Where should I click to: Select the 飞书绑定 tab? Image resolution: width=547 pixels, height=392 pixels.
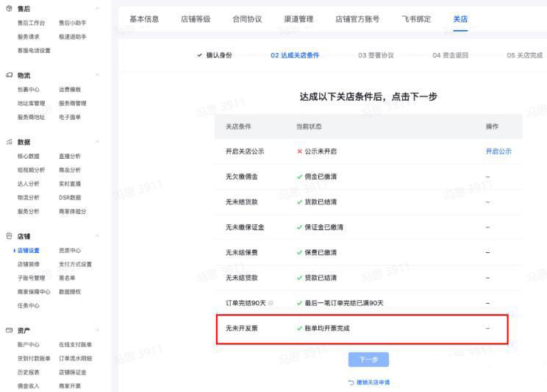(x=416, y=19)
